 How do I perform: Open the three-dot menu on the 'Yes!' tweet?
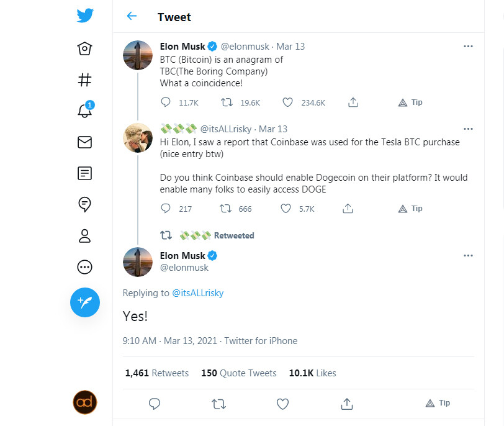tap(469, 255)
